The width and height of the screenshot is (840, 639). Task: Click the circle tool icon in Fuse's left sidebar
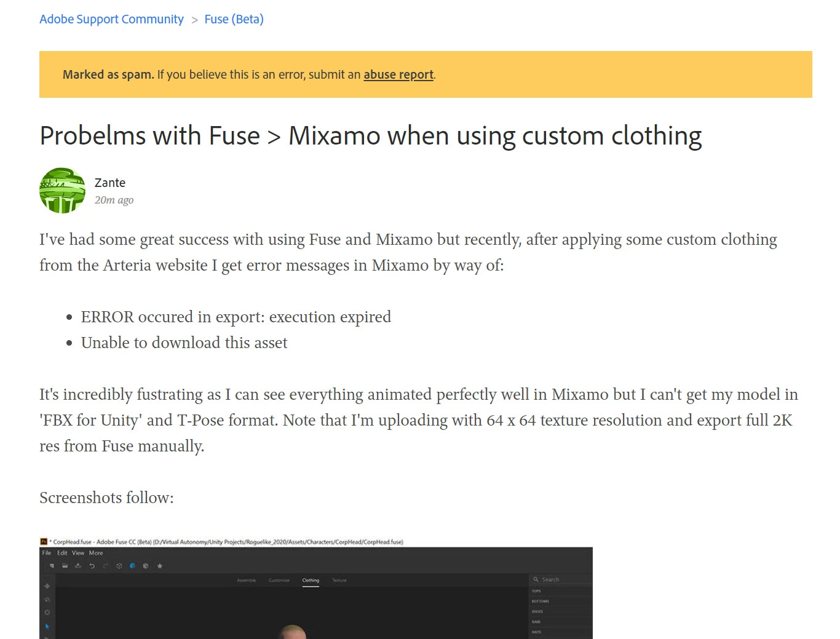pos(47,613)
